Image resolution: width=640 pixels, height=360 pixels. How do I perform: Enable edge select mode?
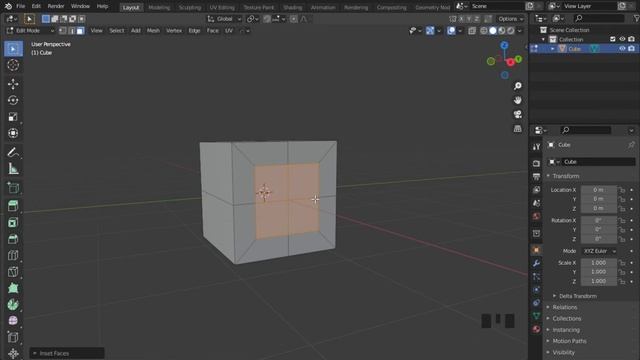[x=71, y=31]
